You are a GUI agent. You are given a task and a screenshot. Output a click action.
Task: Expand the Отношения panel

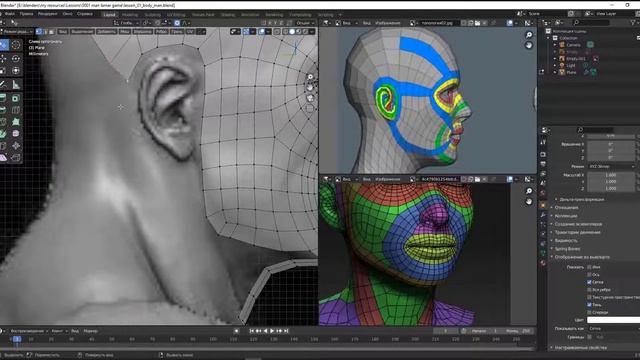[x=566, y=208]
